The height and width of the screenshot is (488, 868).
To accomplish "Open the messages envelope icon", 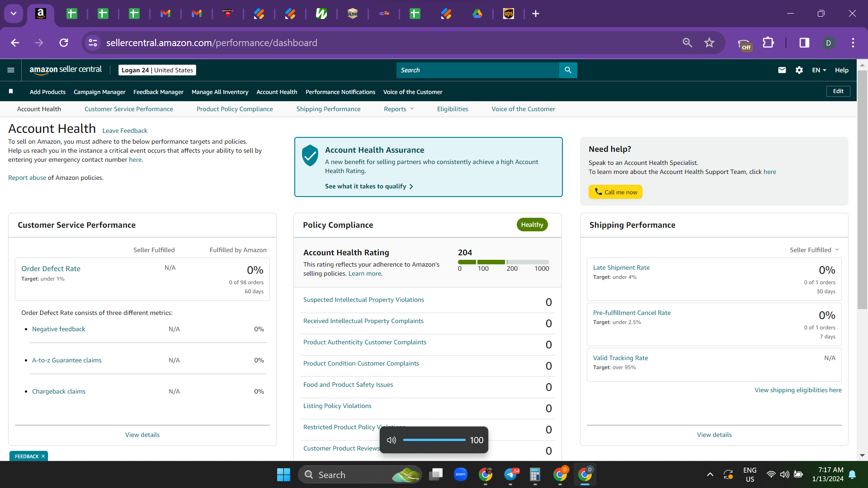I will 782,70.
